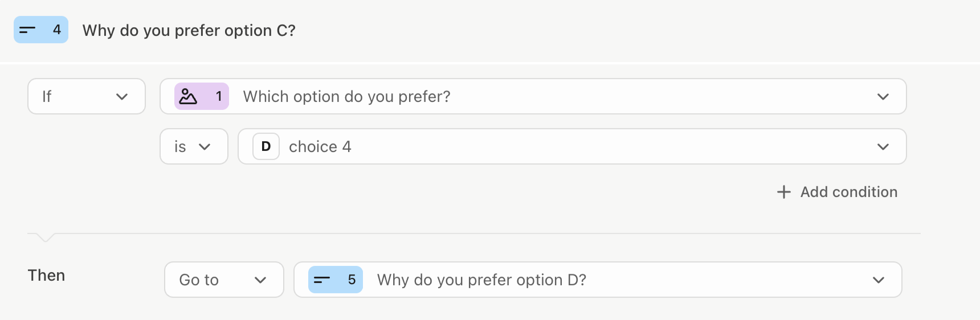Click the purple picture choice question 1 badge
The width and height of the screenshot is (980, 320).
[x=202, y=96]
